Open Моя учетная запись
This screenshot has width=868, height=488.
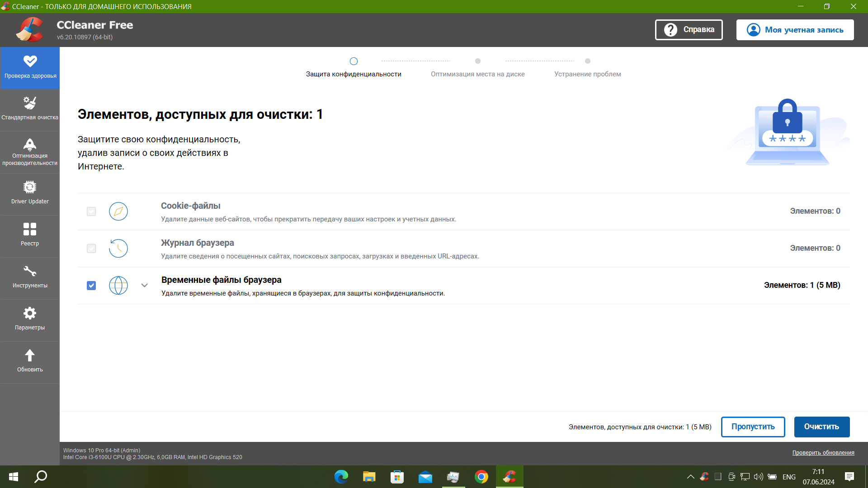[x=795, y=30]
